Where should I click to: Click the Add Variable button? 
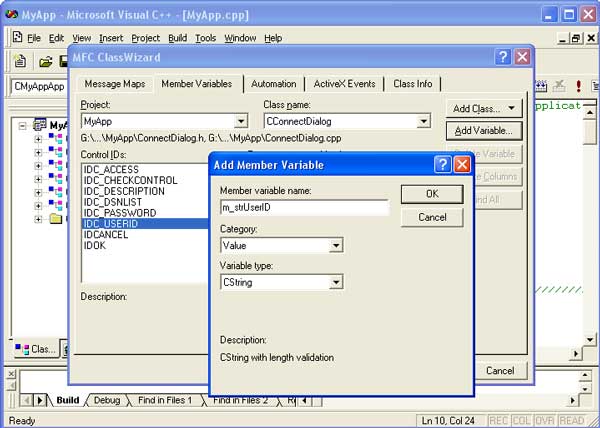tap(484, 131)
